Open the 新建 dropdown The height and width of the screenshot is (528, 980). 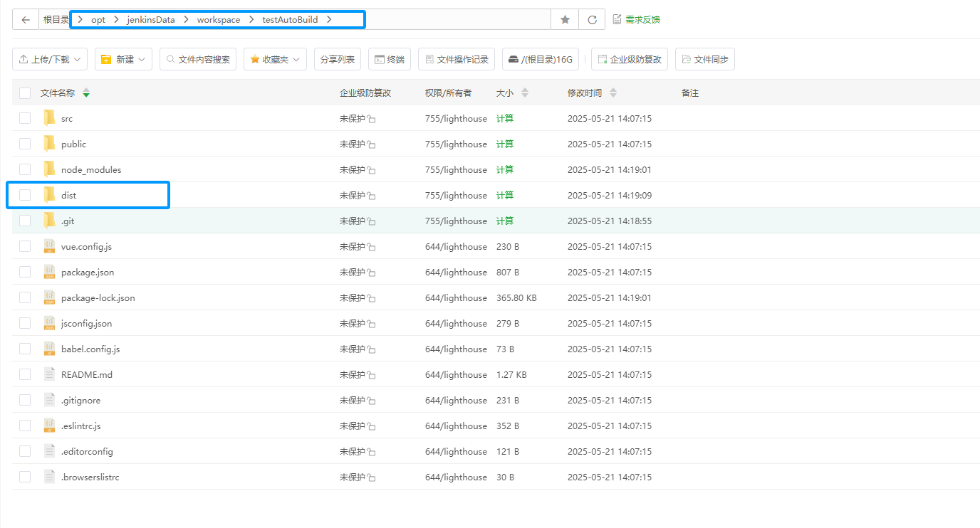tap(123, 59)
